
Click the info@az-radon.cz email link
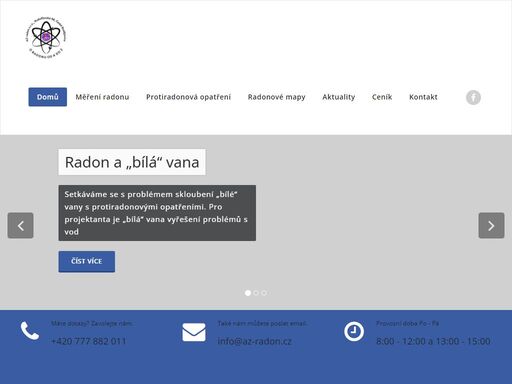tap(255, 341)
